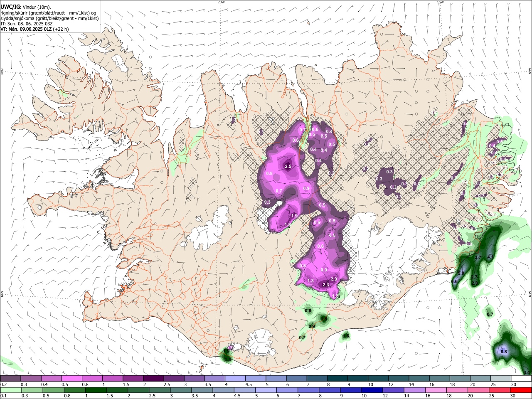Click the initialization time line 'IT: Sun. 08. 06. 2025 03Z'
Image resolution: width=532 pixels, height=399 pixels.
(x=27, y=24)
